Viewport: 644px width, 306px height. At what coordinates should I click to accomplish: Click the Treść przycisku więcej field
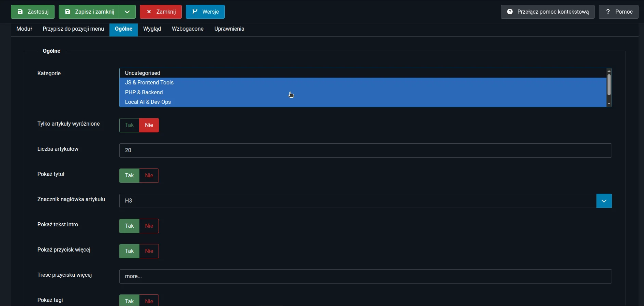click(x=365, y=276)
